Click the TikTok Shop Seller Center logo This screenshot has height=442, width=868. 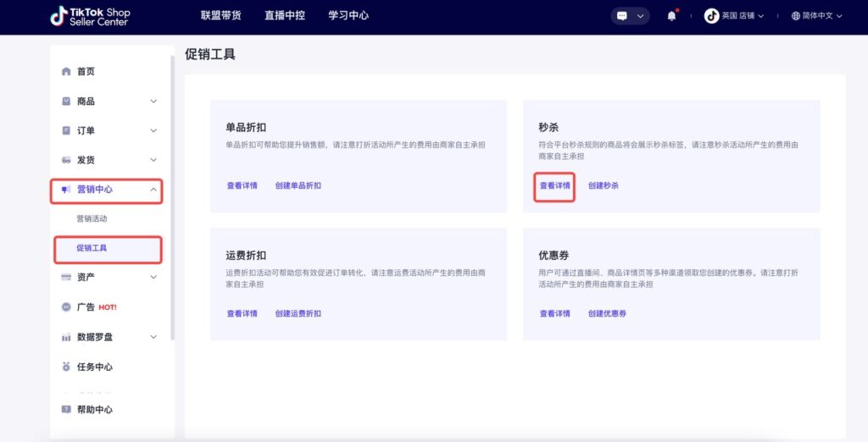tap(90, 17)
